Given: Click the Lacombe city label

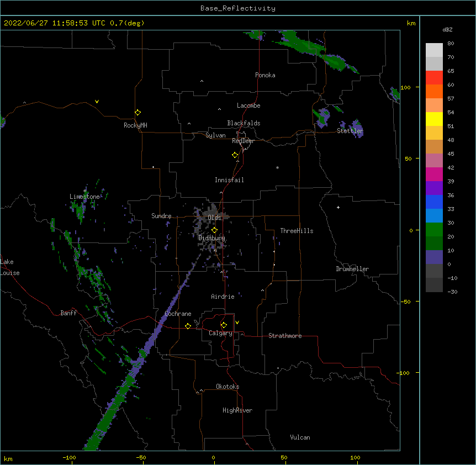Looking at the screenshot, I should (x=248, y=105).
